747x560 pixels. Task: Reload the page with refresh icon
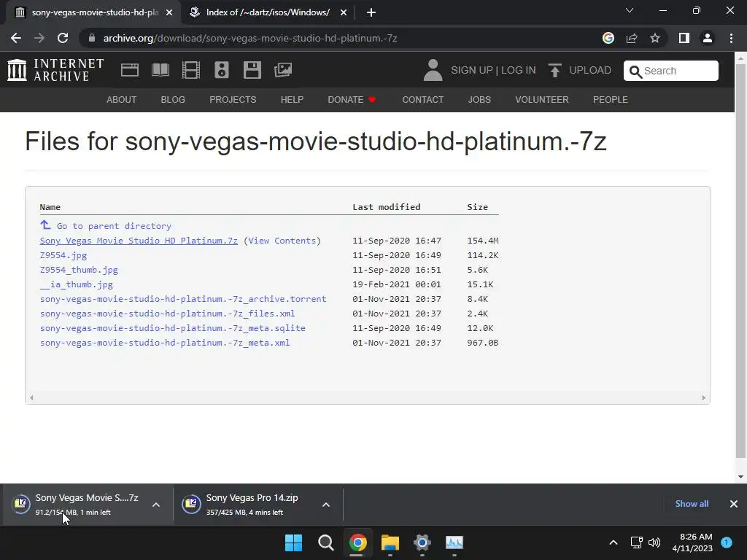point(63,38)
